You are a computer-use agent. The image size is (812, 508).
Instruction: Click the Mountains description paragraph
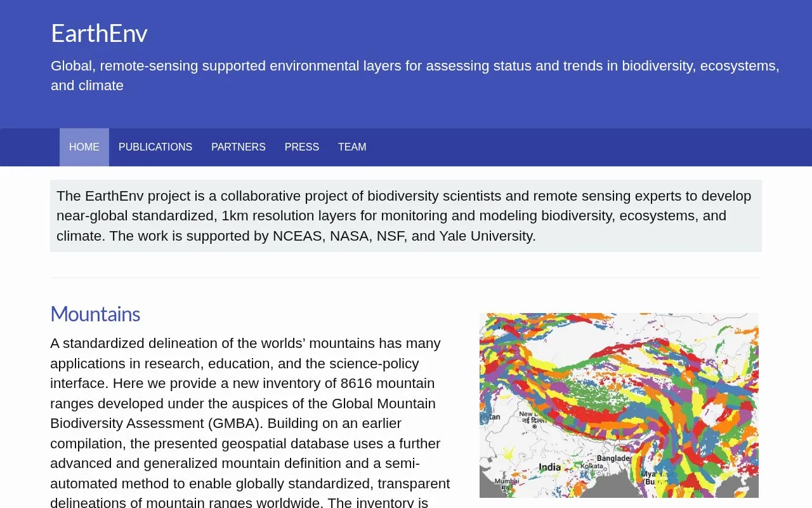tap(251, 422)
